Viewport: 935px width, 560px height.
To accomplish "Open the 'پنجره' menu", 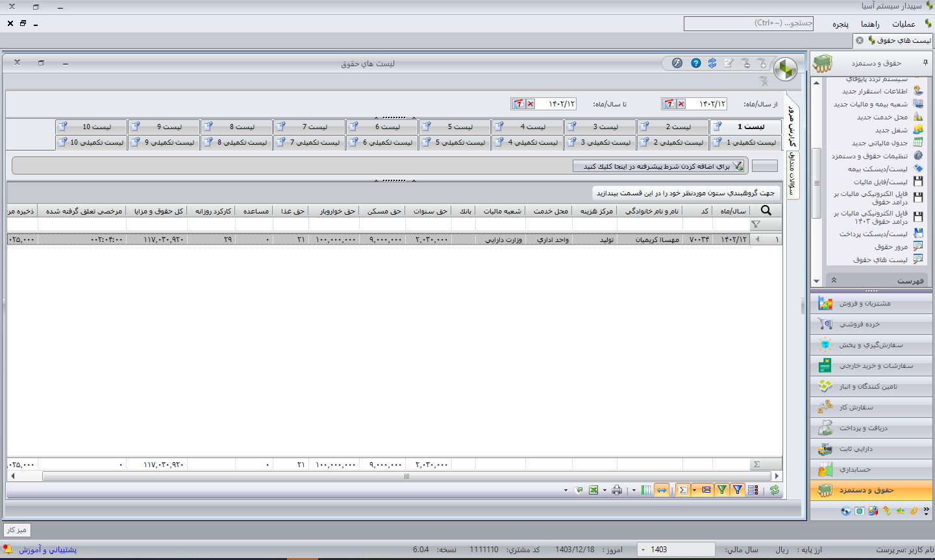I will (841, 24).
